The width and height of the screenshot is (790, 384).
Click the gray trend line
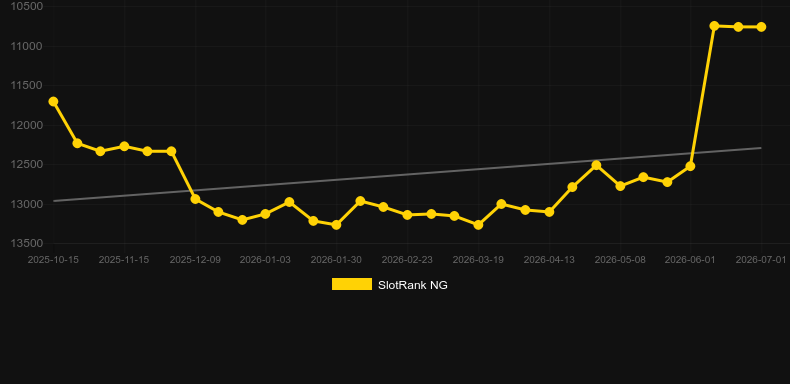point(407,174)
